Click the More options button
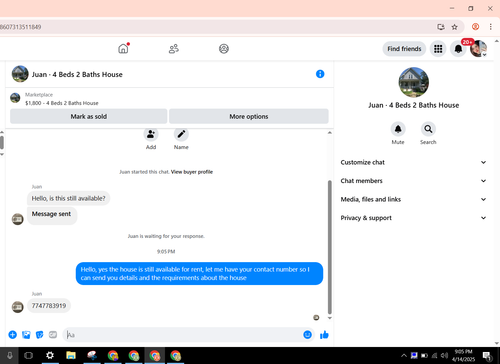Viewport: 500px width, 364px height. [x=249, y=116]
